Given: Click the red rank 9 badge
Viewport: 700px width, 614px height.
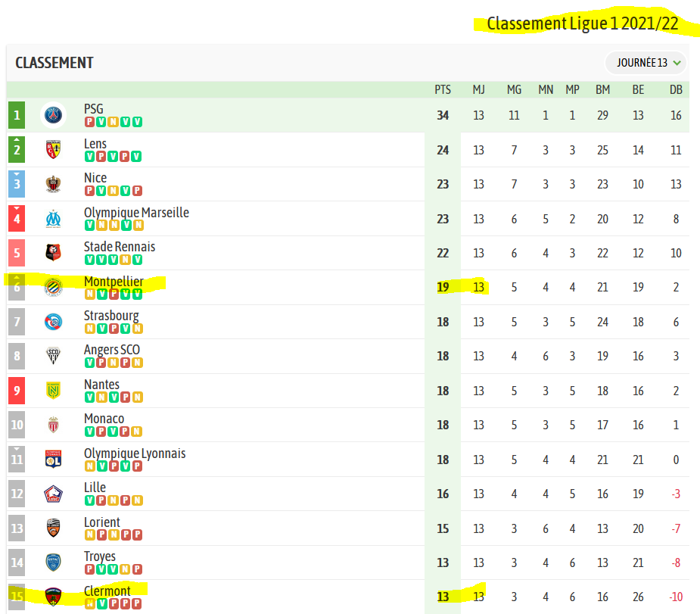Looking at the screenshot, I should tap(17, 391).
